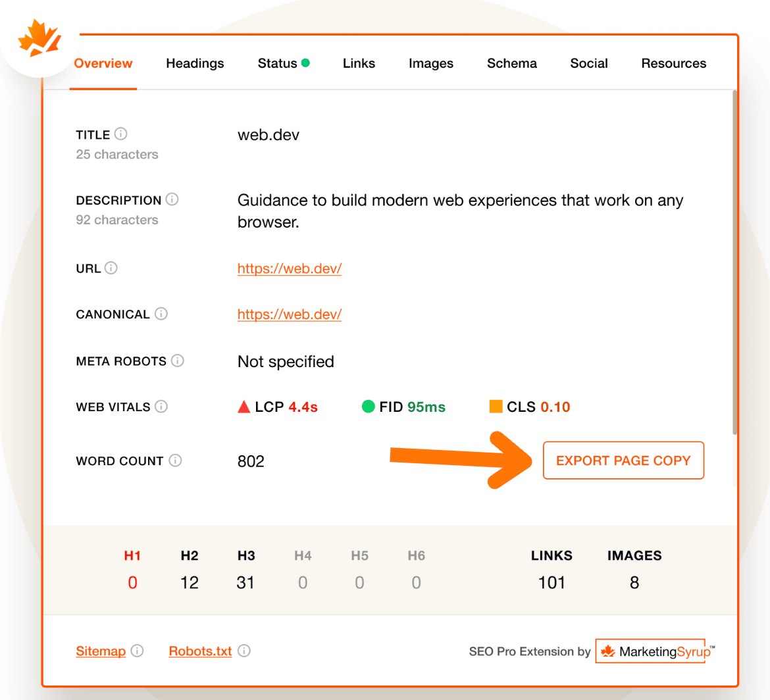Viewport: 770px width, 700px height.
Task: Go to the Schema tab
Action: pyautogui.click(x=512, y=63)
